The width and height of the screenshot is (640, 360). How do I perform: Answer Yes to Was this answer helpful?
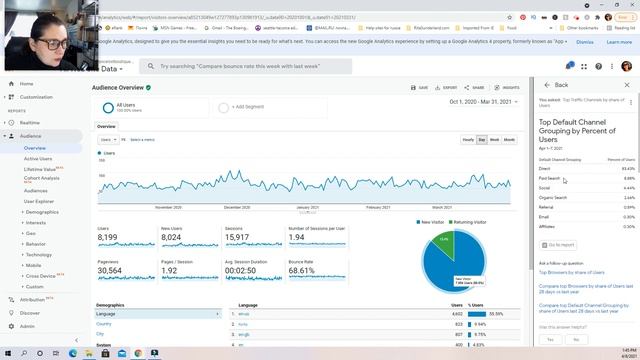(x=550, y=340)
